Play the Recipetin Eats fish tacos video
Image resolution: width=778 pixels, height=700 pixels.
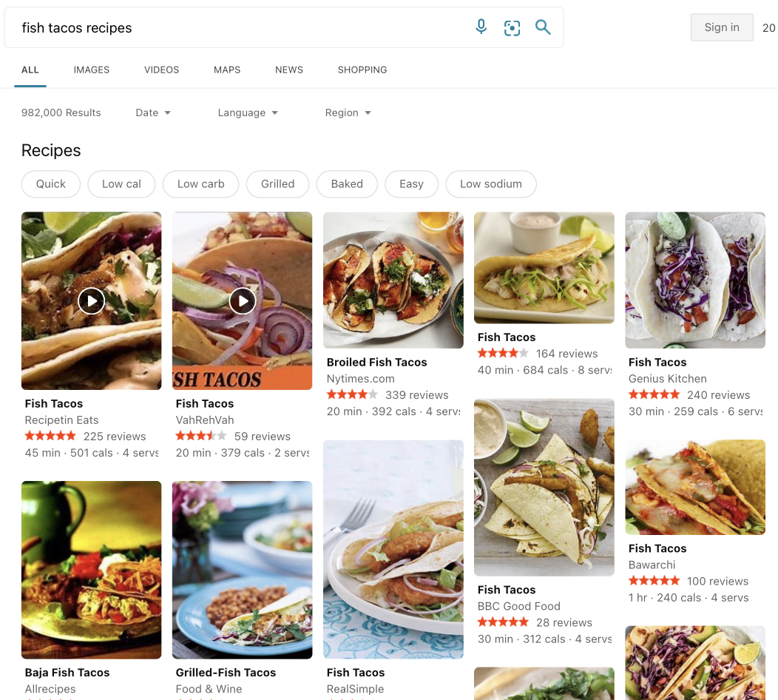(x=91, y=300)
